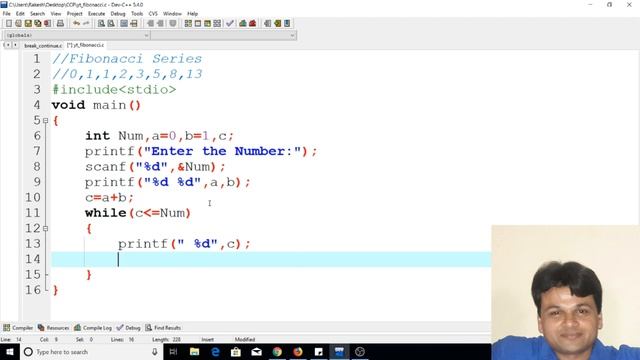640x360 pixels.
Task: Open File Explorer from the taskbar
Action: coord(195,352)
